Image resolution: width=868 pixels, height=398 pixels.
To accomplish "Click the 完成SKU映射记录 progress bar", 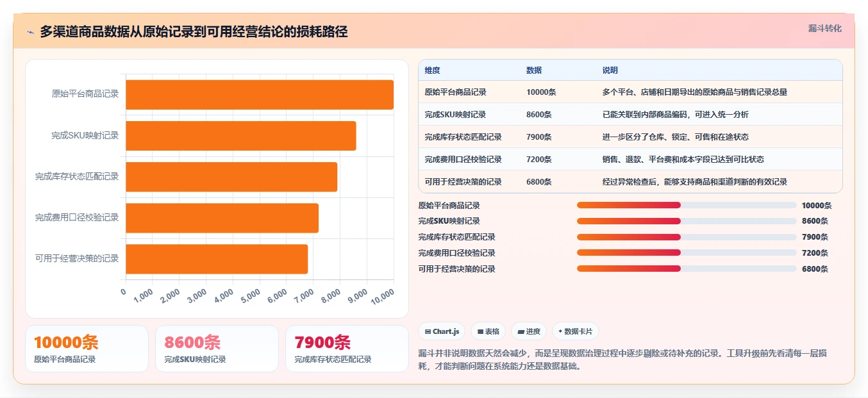I will pos(687,221).
